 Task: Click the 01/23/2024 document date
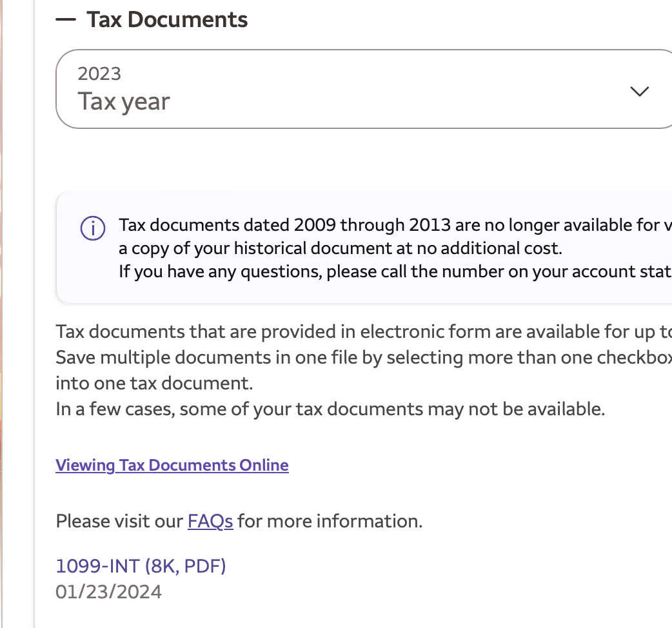click(x=109, y=591)
